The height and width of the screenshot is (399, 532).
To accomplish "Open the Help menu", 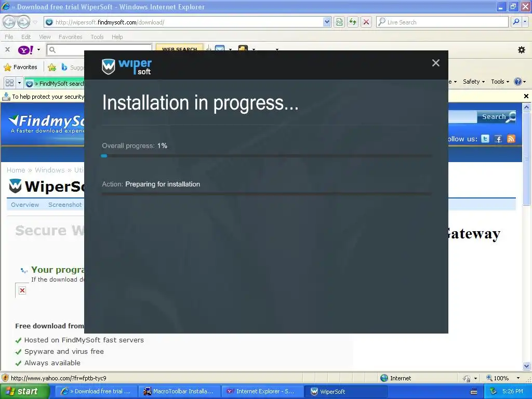I will point(117,37).
